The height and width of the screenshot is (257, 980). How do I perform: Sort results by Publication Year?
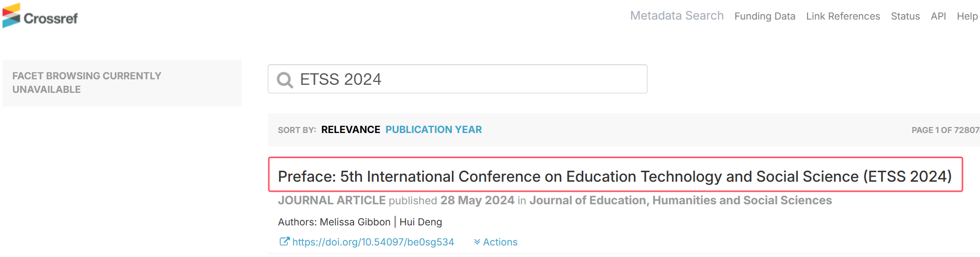point(433,130)
